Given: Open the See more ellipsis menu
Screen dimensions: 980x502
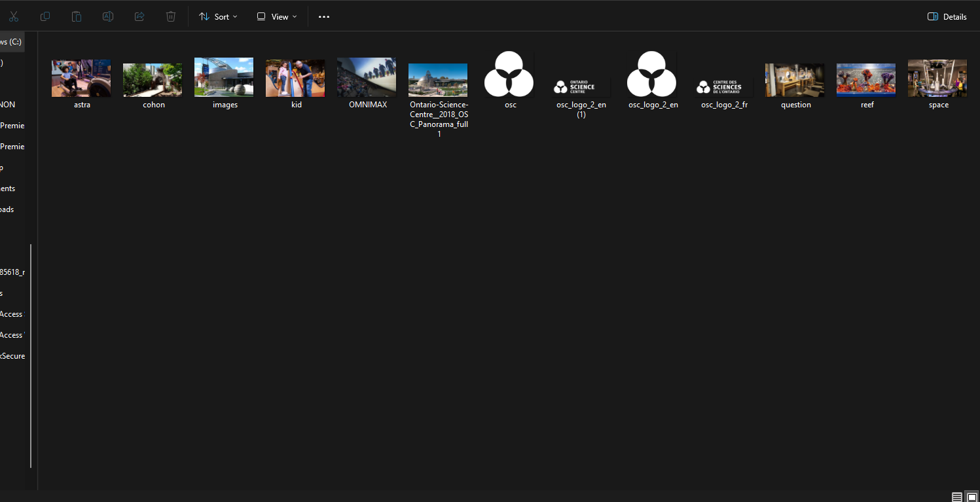Looking at the screenshot, I should [324, 16].
